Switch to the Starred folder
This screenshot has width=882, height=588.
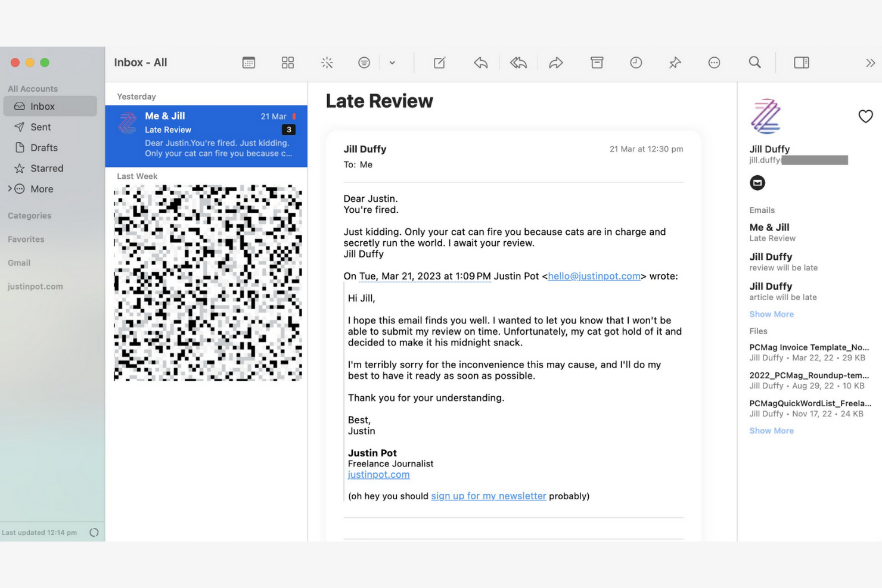46,168
